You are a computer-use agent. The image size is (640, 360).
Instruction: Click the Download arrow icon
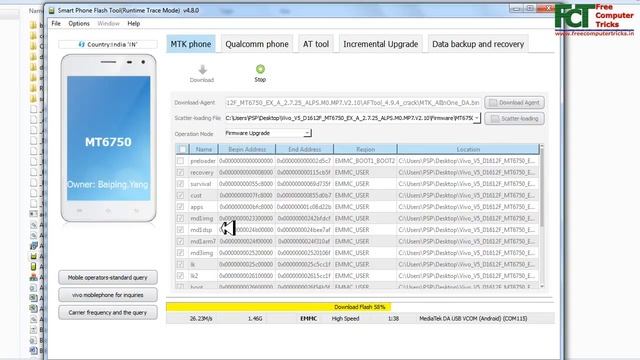(x=202, y=70)
